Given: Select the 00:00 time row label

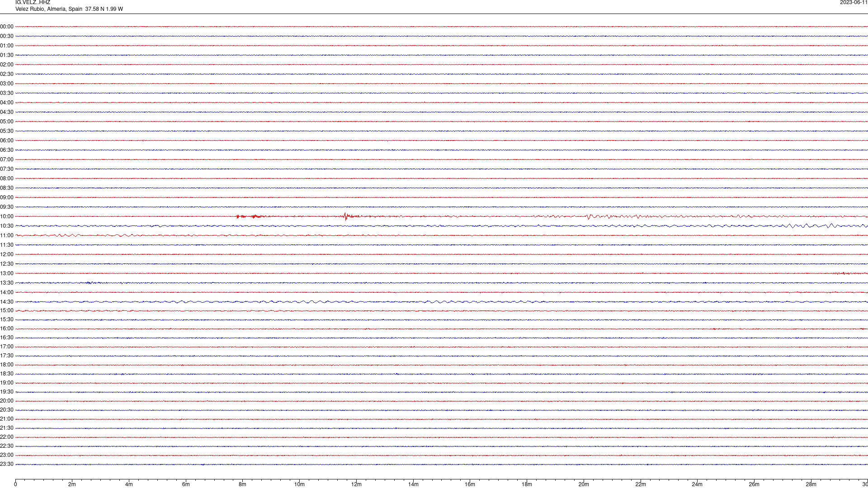Looking at the screenshot, I should click(7, 27).
